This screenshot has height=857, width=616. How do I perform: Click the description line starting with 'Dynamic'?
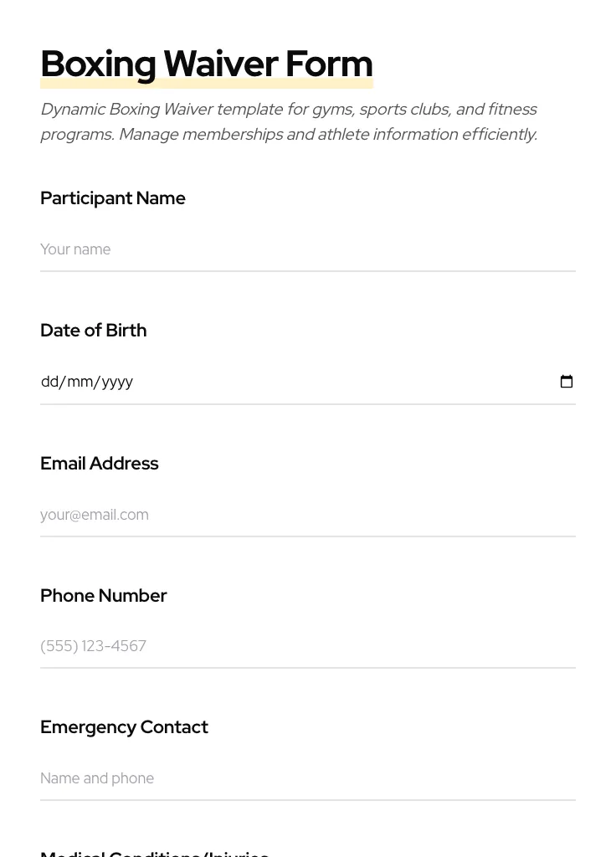[288, 110]
